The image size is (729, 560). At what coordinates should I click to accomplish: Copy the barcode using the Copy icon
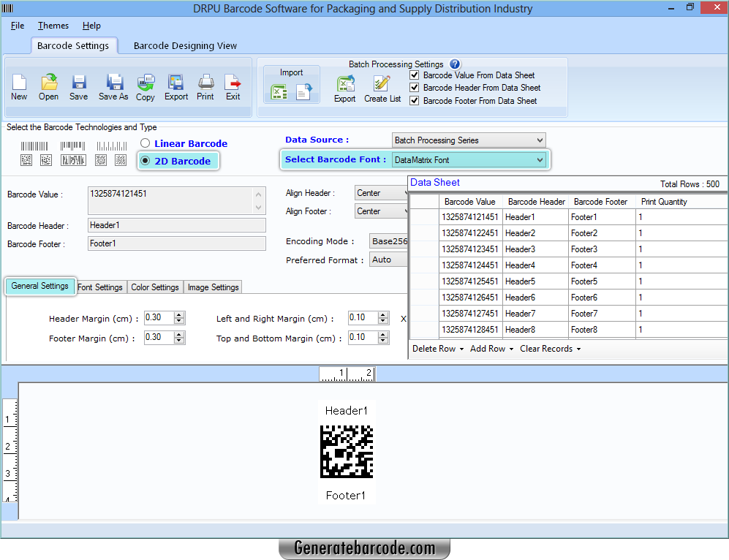point(146,83)
